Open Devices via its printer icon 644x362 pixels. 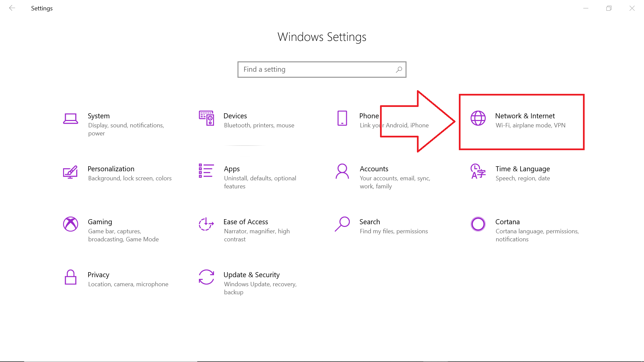206,118
